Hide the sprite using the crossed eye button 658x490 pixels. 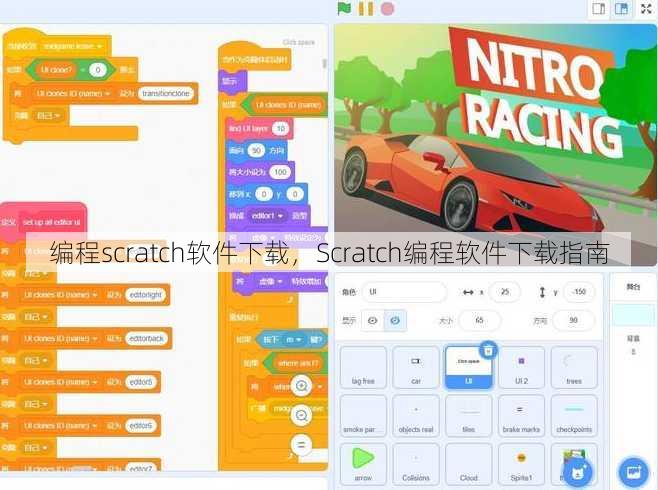point(395,321)
